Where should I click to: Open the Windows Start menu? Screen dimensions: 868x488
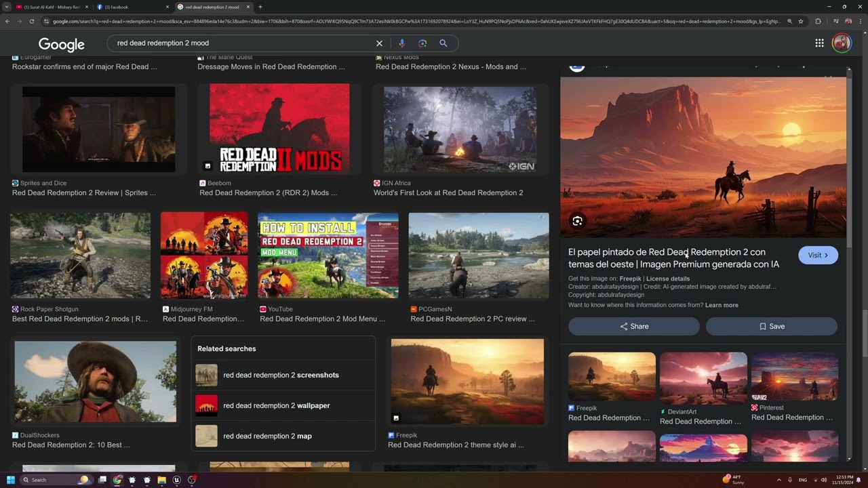[x=11, y=480]
